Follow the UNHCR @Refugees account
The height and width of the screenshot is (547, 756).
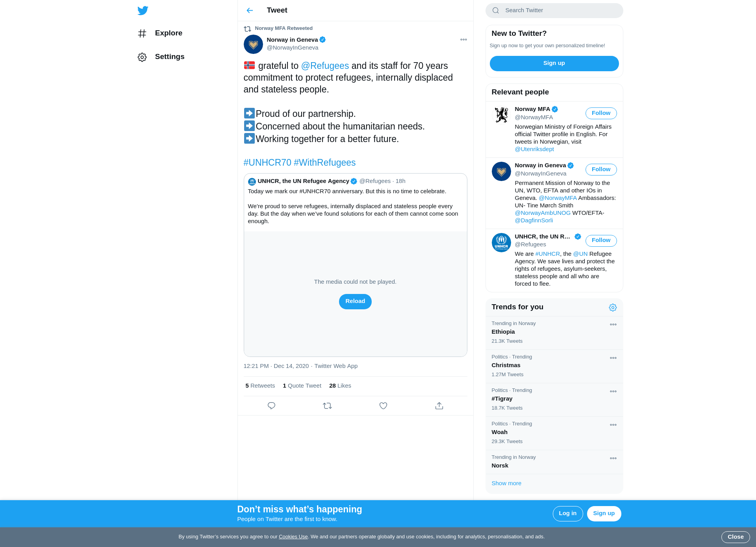pyautogui.click(x=601, y=240)
